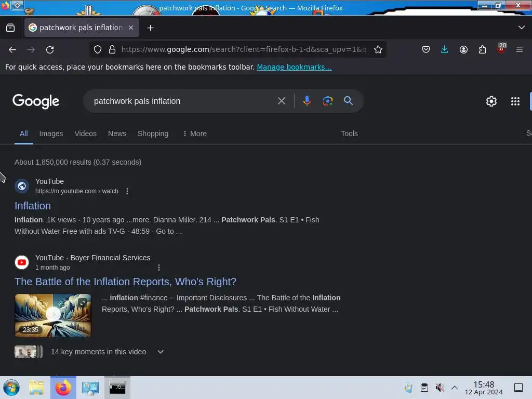Bookmark this page with the star icon
The height and width of the screenshot is (399, 532).
378,49
